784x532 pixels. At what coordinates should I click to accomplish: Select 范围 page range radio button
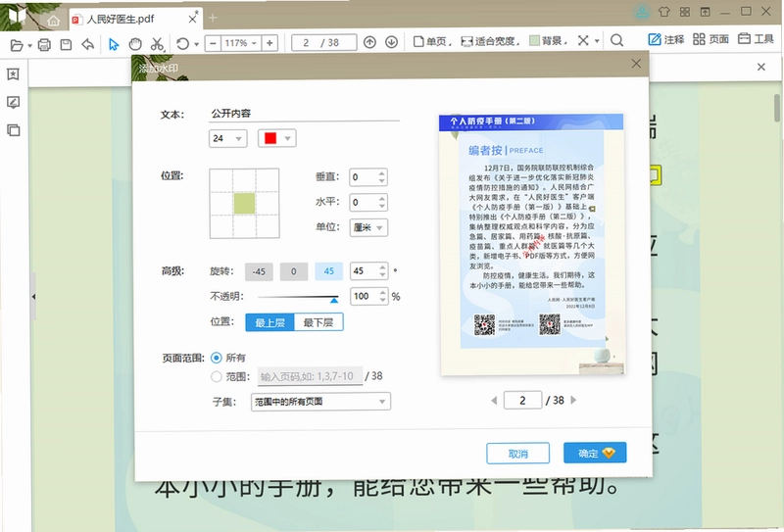point(216,376)
